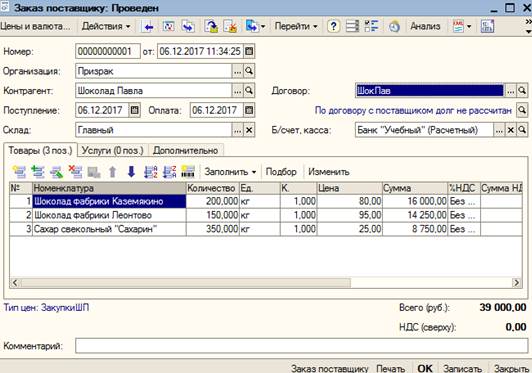The image size is (532, 373).
Task: Click magnifier next to debt status text
Action: pos(522,110)
